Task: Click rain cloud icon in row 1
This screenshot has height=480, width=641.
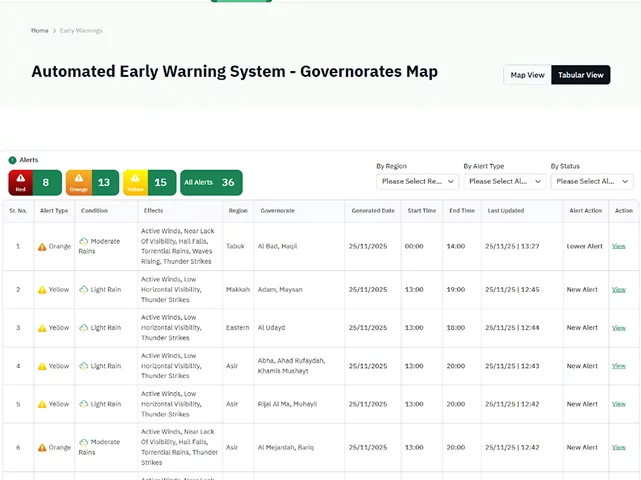Action: tap(84, 241)
